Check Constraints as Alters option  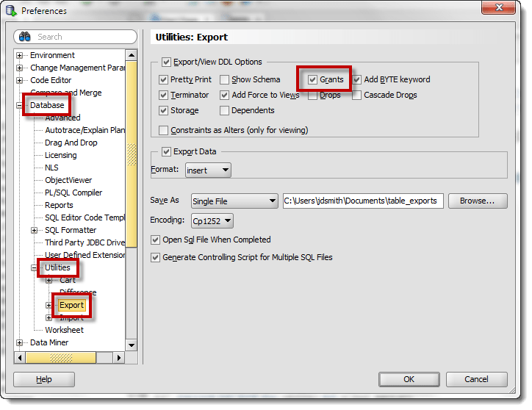point(163,130)
